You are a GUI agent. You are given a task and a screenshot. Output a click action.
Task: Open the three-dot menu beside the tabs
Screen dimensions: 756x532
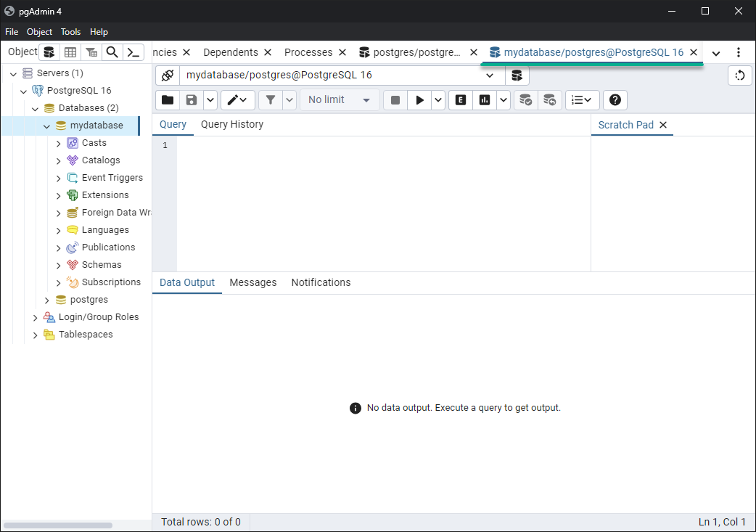[738, 52]
